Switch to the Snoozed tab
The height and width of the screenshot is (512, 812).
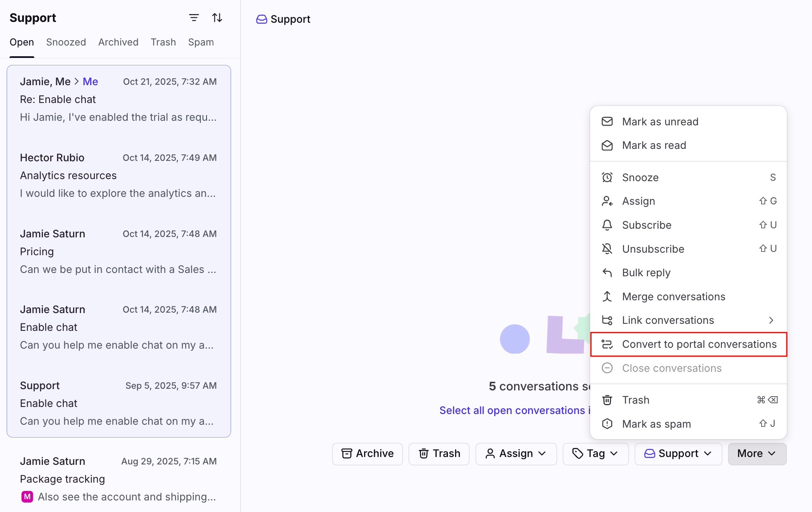click(66, 42)
